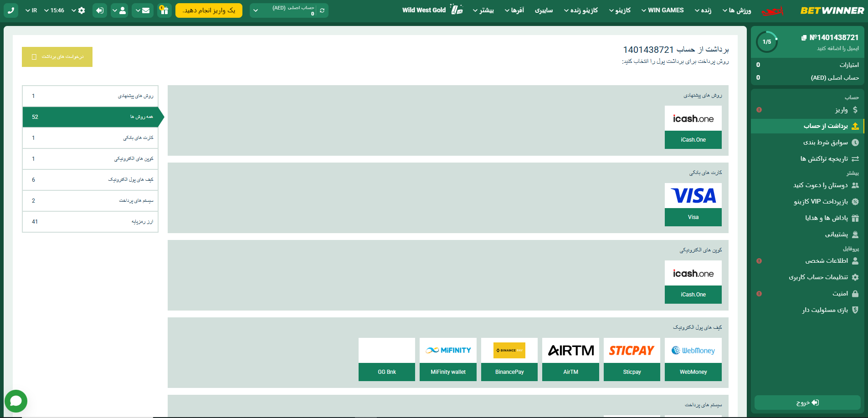Open the settings gear dropdown
This screenshot has height=418, width=868.
pyautogui.click(x=78, y=10)
